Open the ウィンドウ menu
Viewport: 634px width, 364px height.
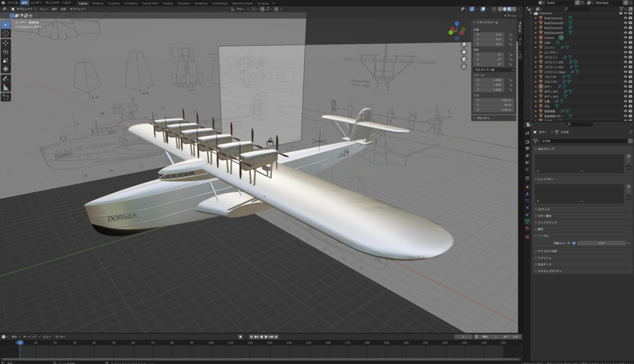[52, 2]
